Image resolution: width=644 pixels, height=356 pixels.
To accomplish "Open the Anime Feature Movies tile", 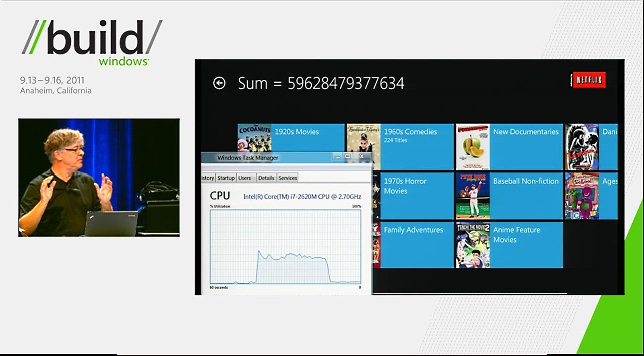I will 509,245.
